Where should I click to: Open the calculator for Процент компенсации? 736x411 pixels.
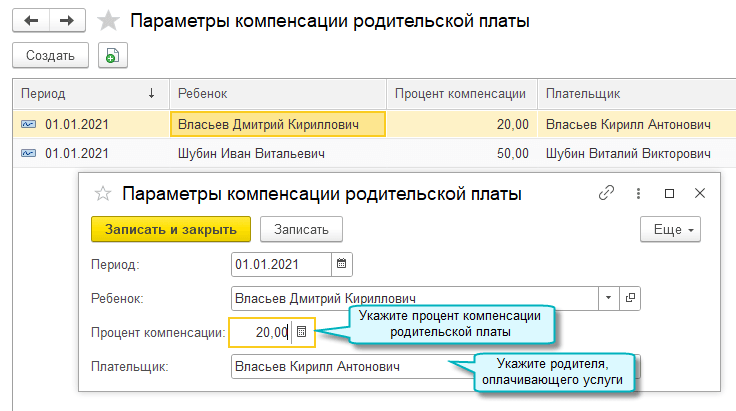(302, 332)
